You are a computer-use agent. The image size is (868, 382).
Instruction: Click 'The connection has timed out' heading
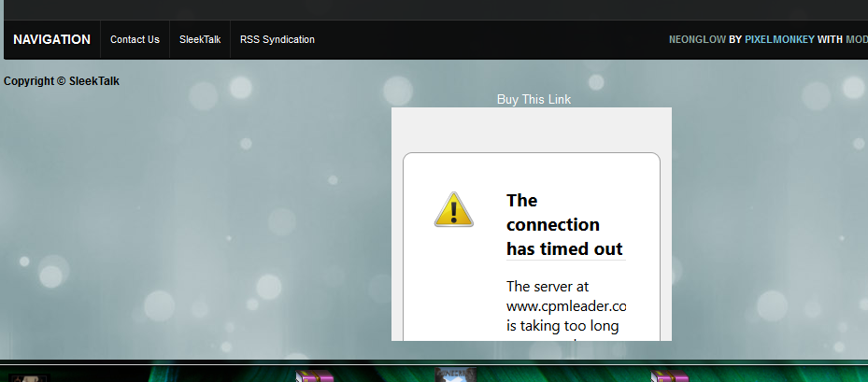pyautogui.click(x=564, y=224)
